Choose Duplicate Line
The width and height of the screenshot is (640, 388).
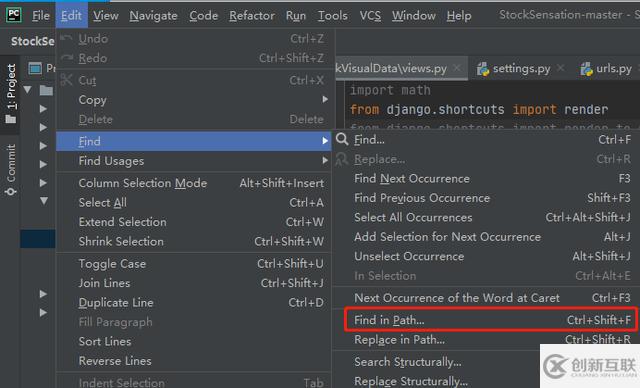pyautogui.click(x=193, y=303)
